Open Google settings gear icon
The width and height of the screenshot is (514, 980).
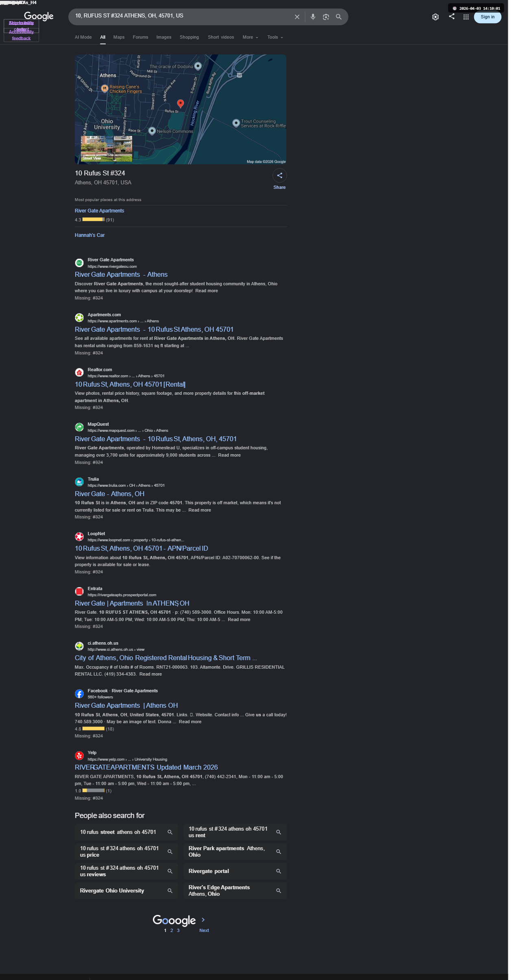[x=435, y=17]
